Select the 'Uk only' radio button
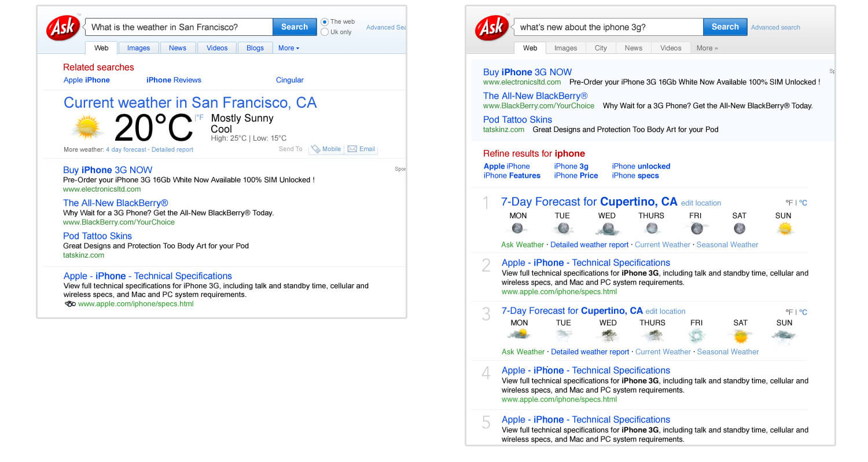Screen dimensions: 868x462 coord(325,32)
